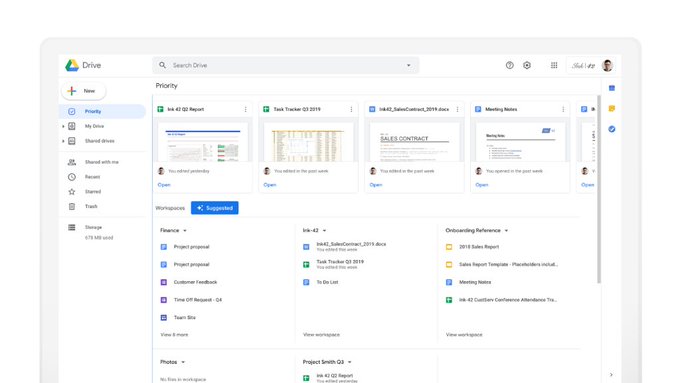680x383 pixels.
Task: Click the Task Tracker spreadsheet thumbnail
Action: click(x=309, y=142)
